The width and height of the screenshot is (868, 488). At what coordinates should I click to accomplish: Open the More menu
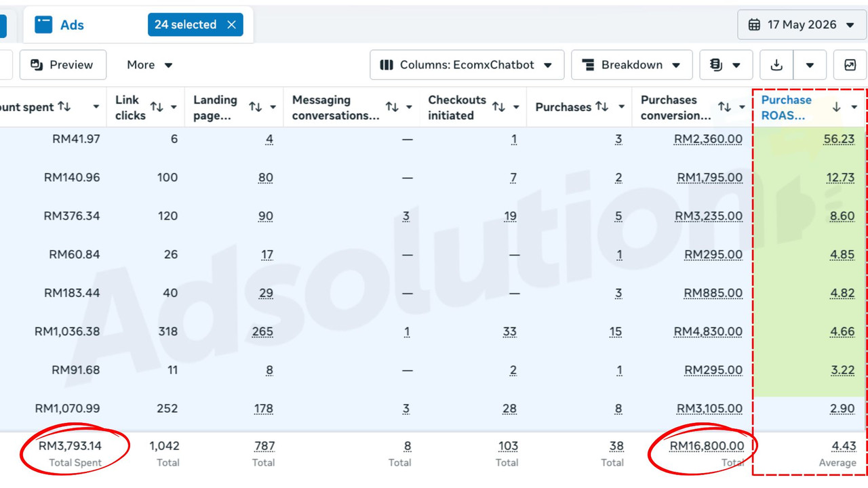pos(150,65)
